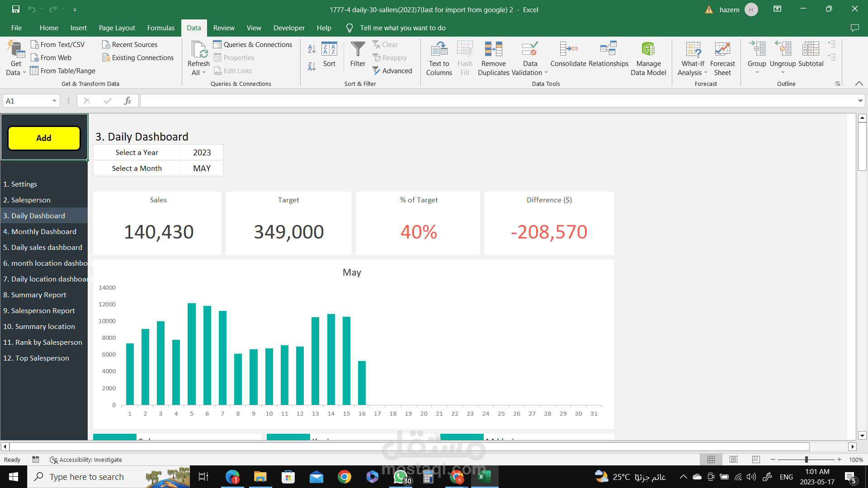Click the Save icon in title bar

16,9
